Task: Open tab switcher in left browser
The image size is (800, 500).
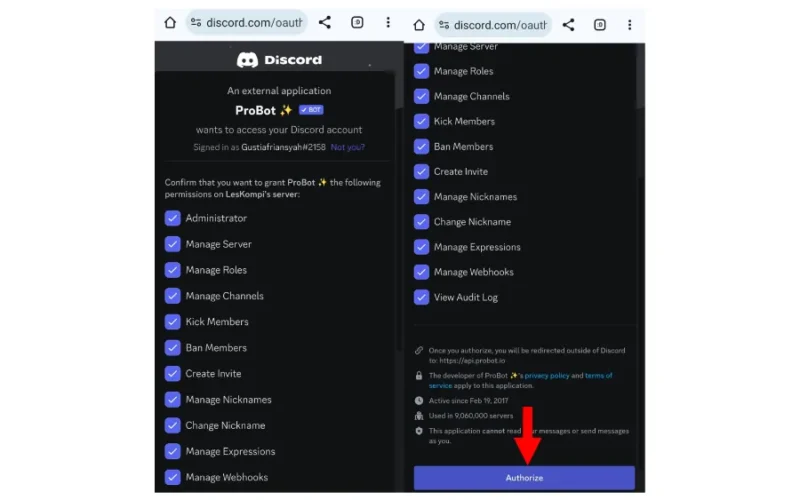Action: point(357,22)
